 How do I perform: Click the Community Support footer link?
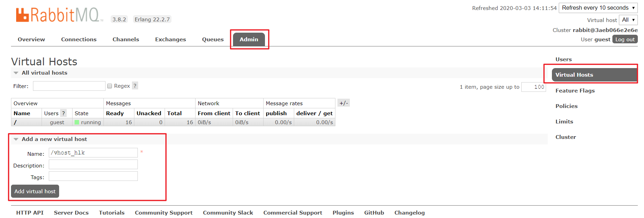164,212
